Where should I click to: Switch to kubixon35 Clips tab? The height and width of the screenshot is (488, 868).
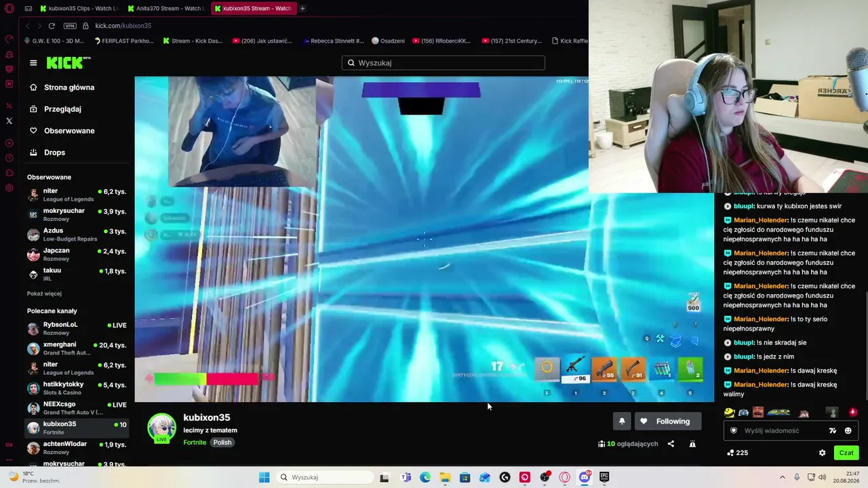[79, 8]
